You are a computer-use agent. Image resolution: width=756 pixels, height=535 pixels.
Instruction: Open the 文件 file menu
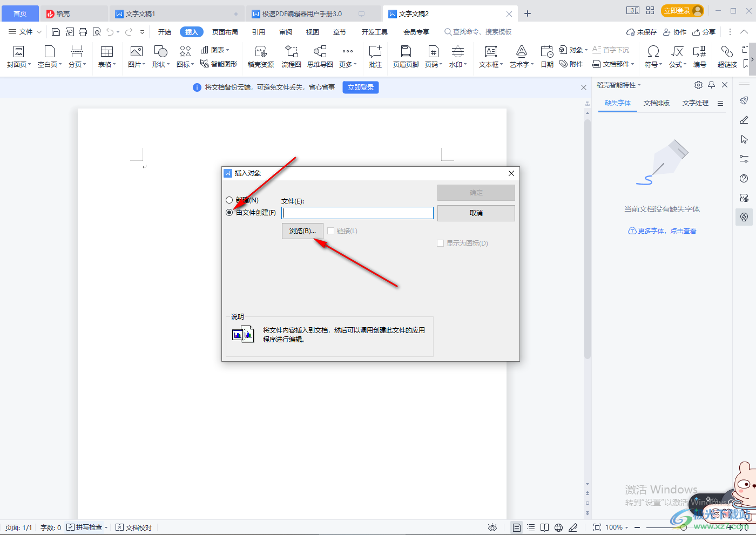pyautogui.click(x=25, y=32)
